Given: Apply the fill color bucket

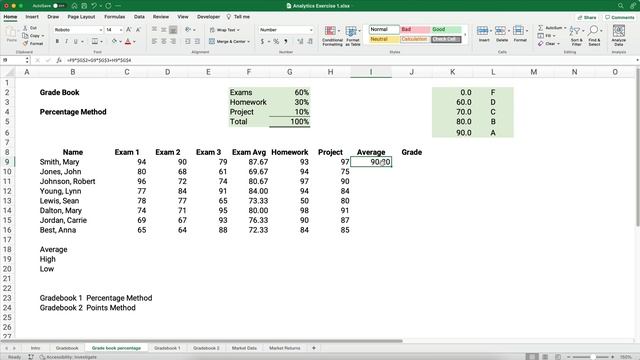Looking at the screenshot, I should 114,41.
